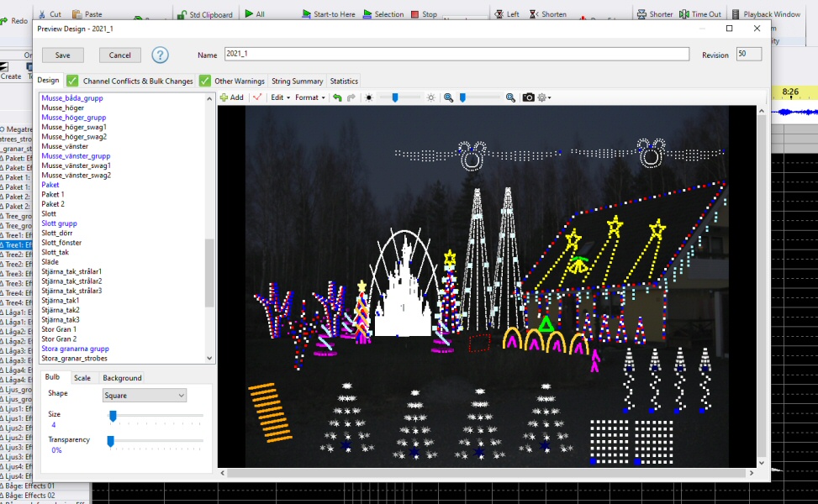818x504 pixels.
Task: Click Paste in the background sequencer toolbar
Action: click(x=87, y=14)
